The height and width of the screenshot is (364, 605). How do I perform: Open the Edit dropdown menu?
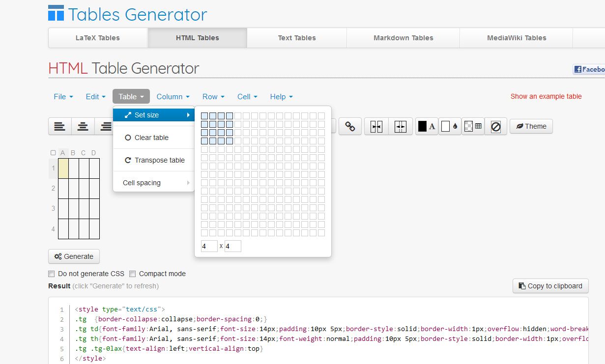pyautogui.click(x=96, y=97)
